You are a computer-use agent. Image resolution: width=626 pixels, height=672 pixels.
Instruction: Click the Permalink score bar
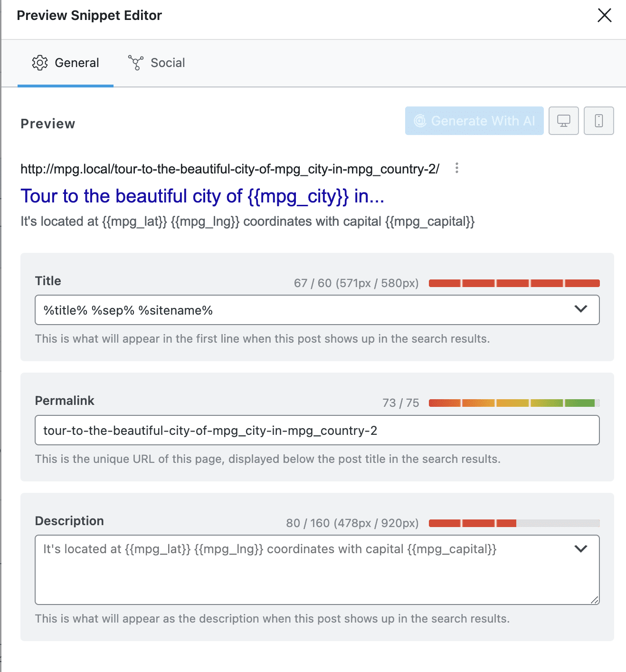tap(514, 403)
